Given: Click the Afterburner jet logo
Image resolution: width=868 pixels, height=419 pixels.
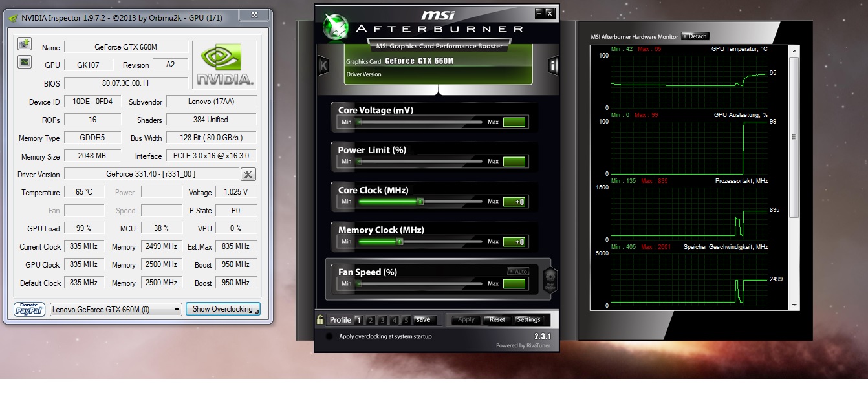Looking at the screenshot, I should 336,26.
